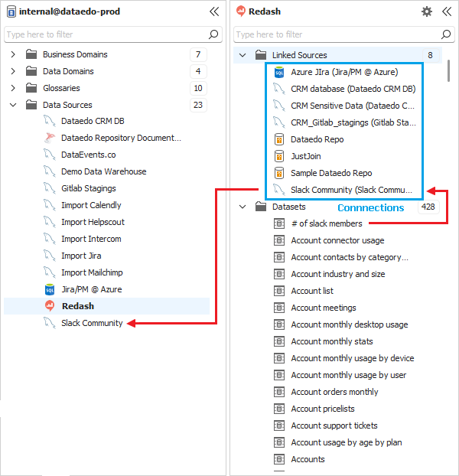This screenshot has width=459, height=476.
Task: Click the repository database icon beside internal@dataedo-prod
Action: click(x=11, y=11)
